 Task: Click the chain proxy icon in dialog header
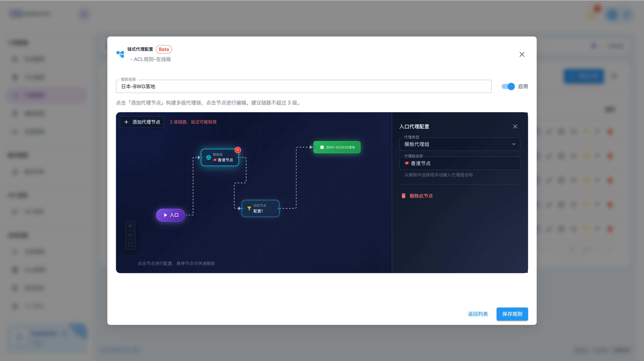tap(120, 54)
